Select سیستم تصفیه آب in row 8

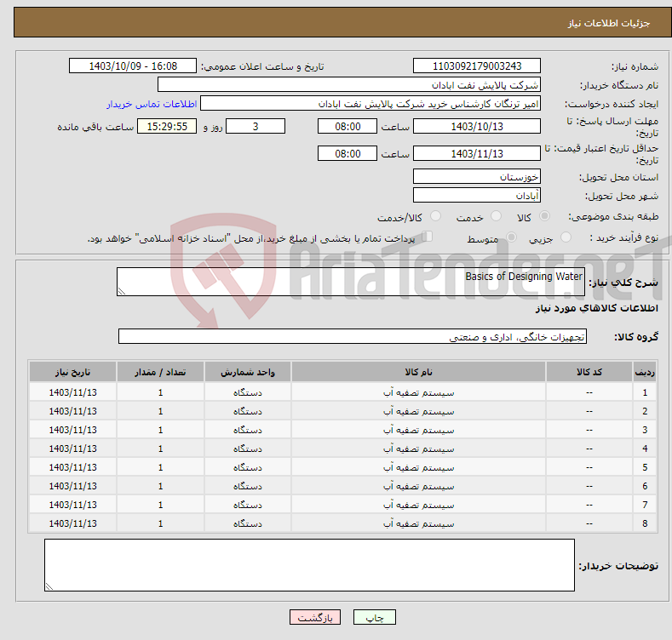click(418, 523)
